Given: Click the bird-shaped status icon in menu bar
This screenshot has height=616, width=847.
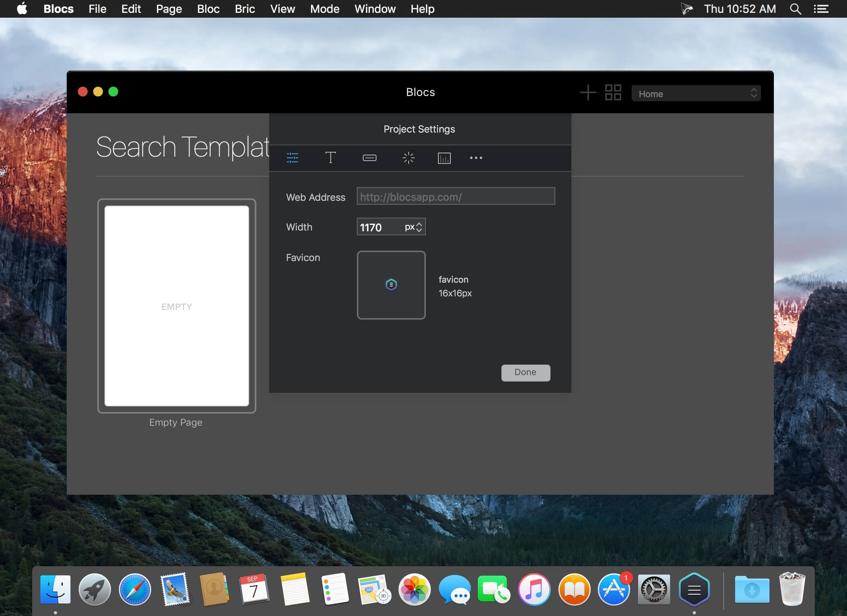Looking at the screenshot, I should pyautogui.click(x=687, y=9).
